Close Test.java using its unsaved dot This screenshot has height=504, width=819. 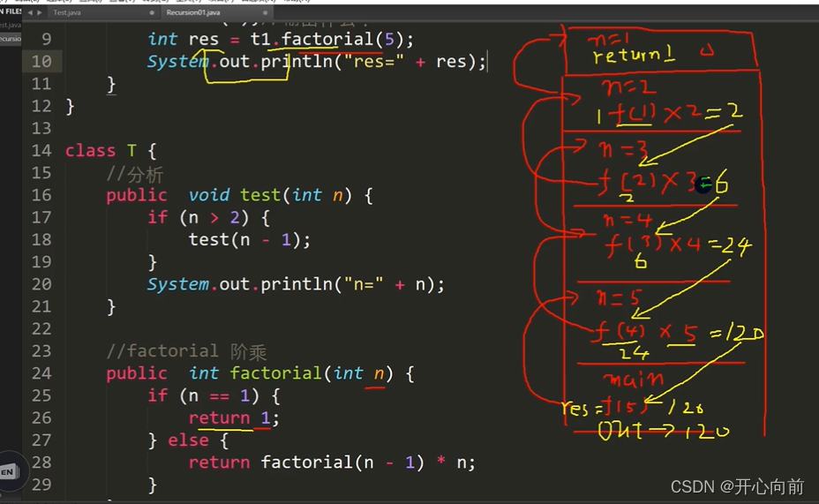click(152, 12)
